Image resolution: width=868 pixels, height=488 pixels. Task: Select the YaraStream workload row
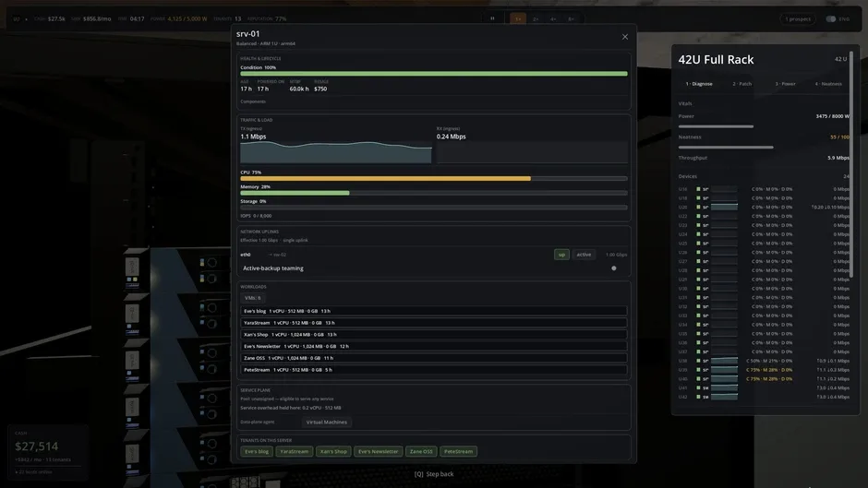[434, 323]
